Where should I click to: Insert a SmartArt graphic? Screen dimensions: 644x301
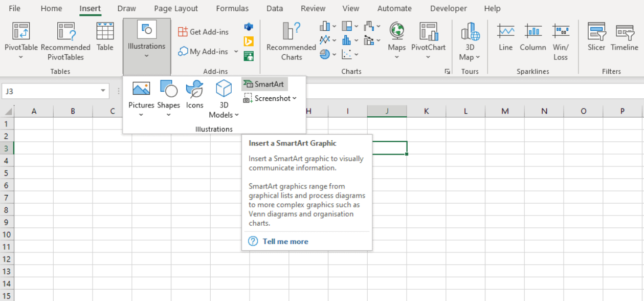click(264, 84)
